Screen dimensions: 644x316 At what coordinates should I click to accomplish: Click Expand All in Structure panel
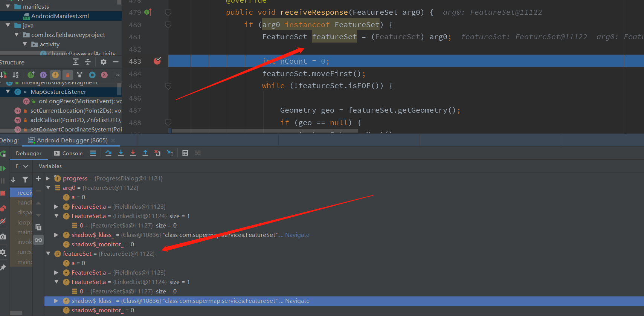76,62
